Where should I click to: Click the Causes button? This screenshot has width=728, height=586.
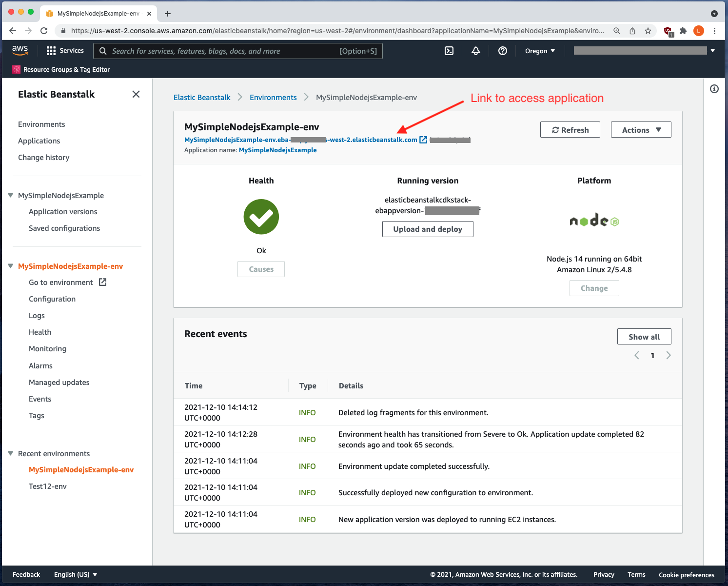tap(261, 269)
